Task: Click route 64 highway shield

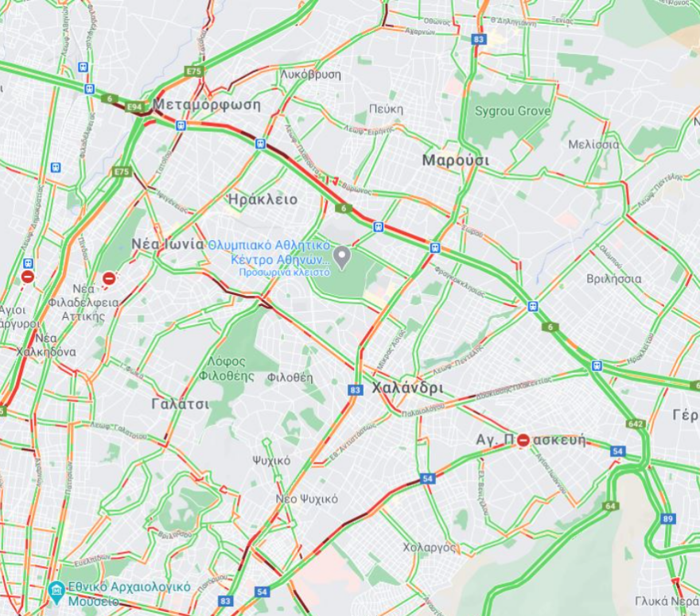Action: pos(610,506)
